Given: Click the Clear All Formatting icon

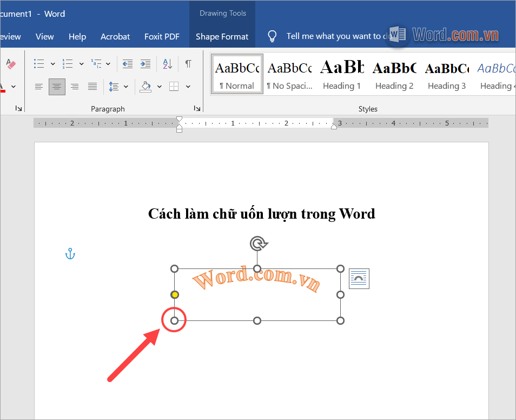Looking at the screenshot, I should pyautogui.click(x=10, y=63).
